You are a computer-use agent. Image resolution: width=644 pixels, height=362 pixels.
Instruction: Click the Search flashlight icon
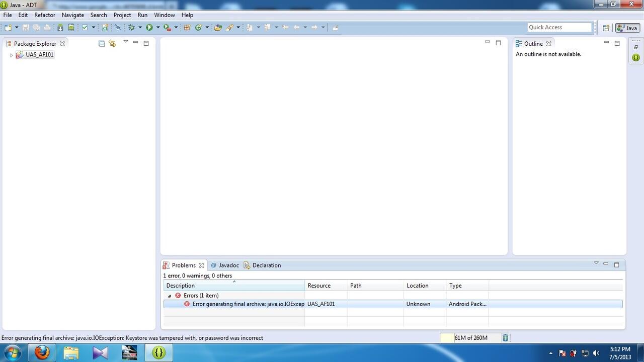pyautogui.click(x=229, y=27)
